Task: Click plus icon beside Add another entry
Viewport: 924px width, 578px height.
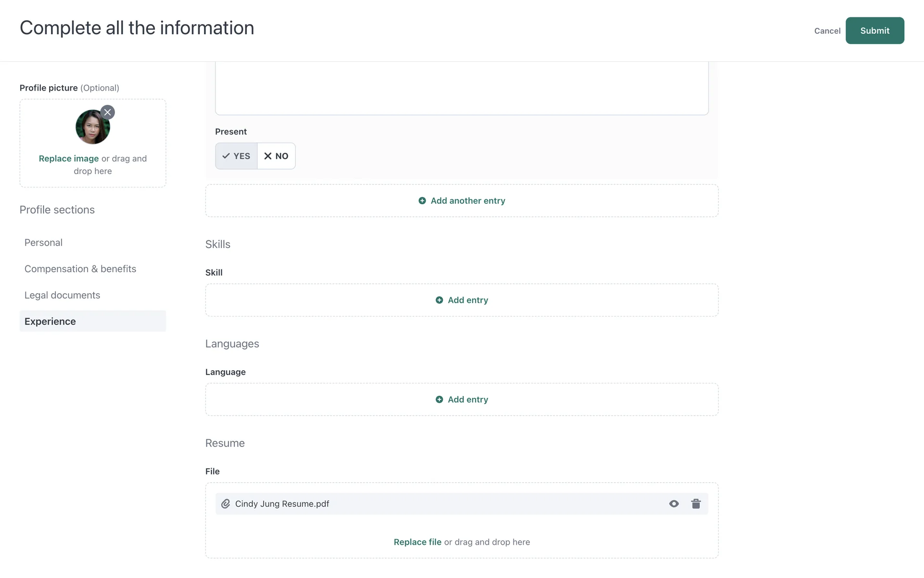Action: tap(422, 201)
